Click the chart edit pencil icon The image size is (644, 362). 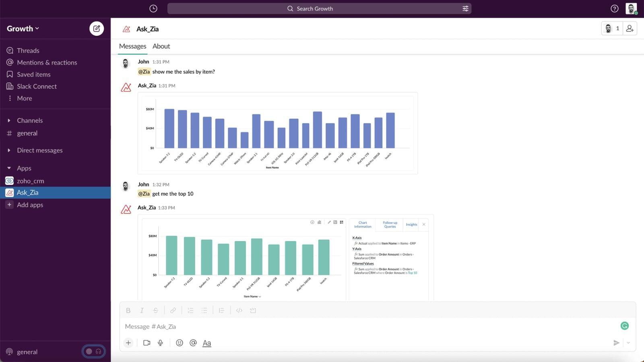click(329, 222)
